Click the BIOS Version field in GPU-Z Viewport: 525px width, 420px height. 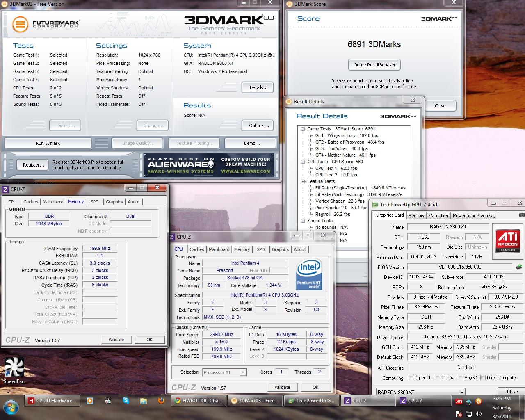click(460, 267)
